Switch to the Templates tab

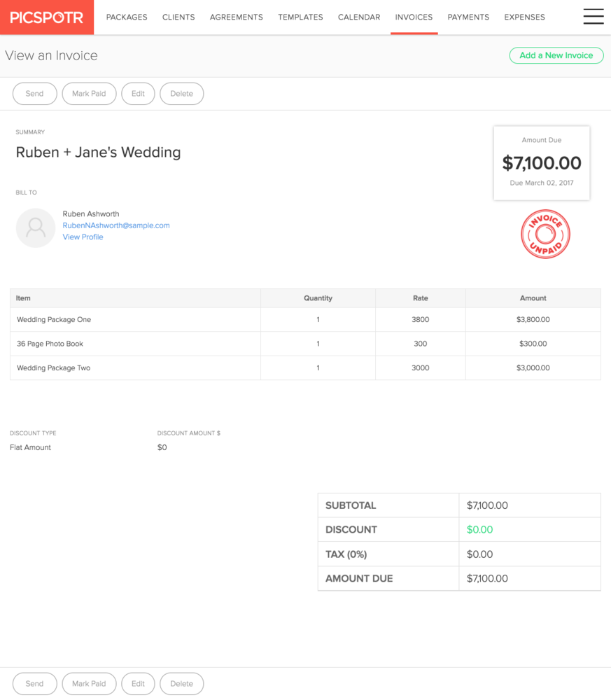[x=300, y=17]
